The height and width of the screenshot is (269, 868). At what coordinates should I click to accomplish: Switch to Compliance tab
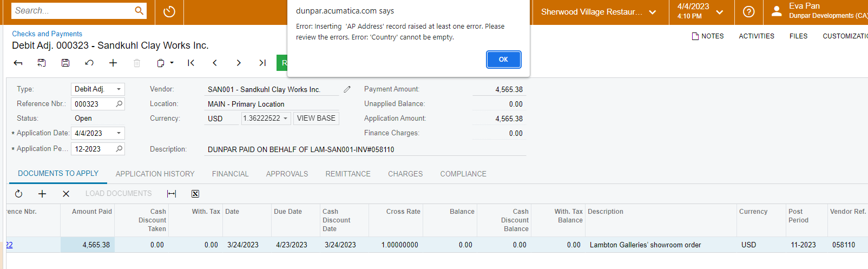click(x=463, y=174)
